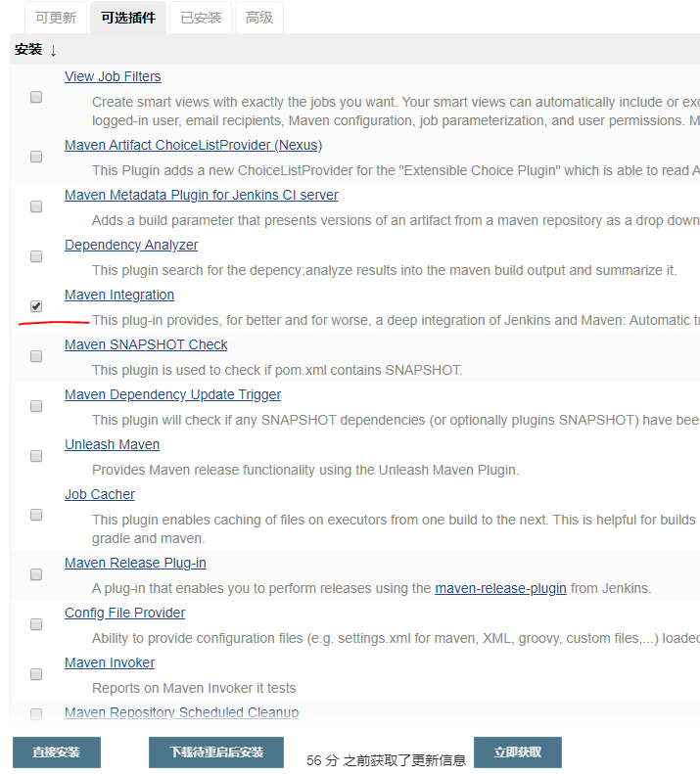Viewport: 700px width, 774px height.
Task: Follow the maven-release-plugin description link
Action: pos(500,588)
